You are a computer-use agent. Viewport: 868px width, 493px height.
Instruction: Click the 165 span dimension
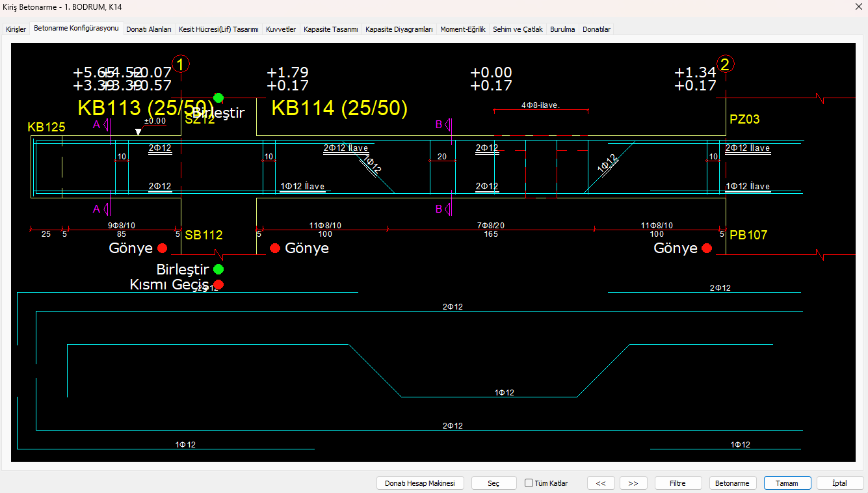[x=491, y=234]
